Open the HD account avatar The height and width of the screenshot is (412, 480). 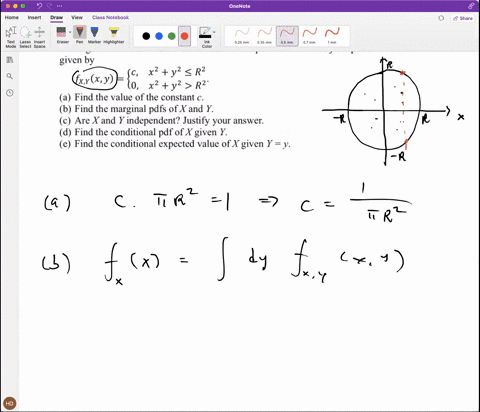coord(10,403)
